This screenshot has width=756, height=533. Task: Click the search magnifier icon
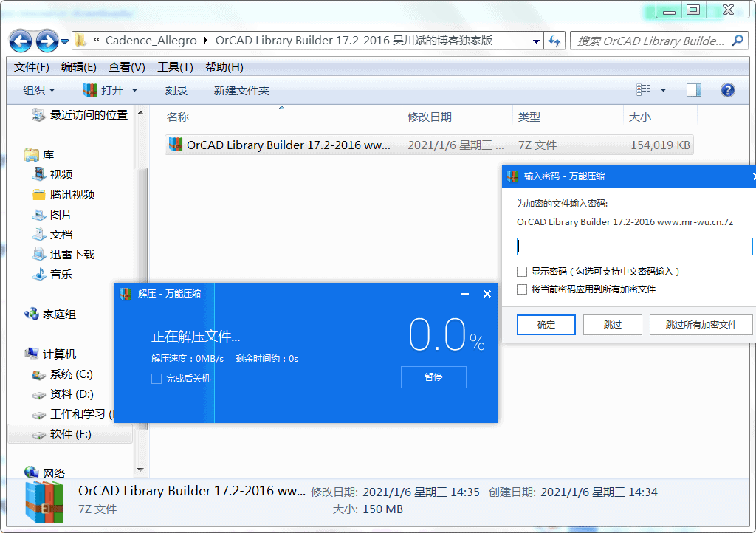(x=738, y=41)
